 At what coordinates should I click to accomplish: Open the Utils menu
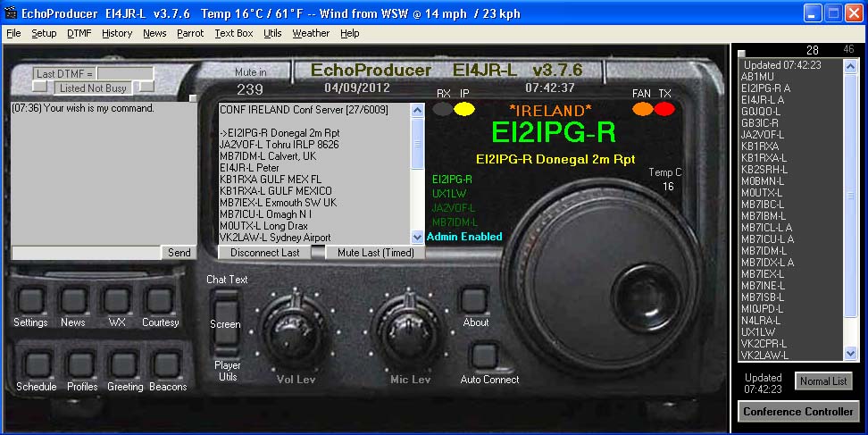coord(272,33)
